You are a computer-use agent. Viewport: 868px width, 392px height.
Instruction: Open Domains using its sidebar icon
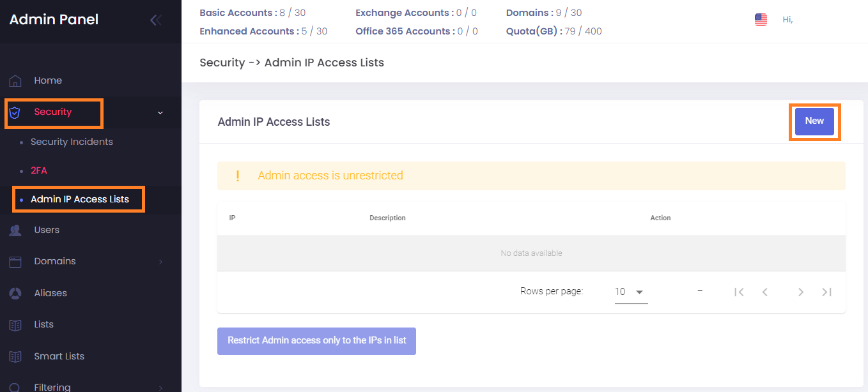point(14,261)
